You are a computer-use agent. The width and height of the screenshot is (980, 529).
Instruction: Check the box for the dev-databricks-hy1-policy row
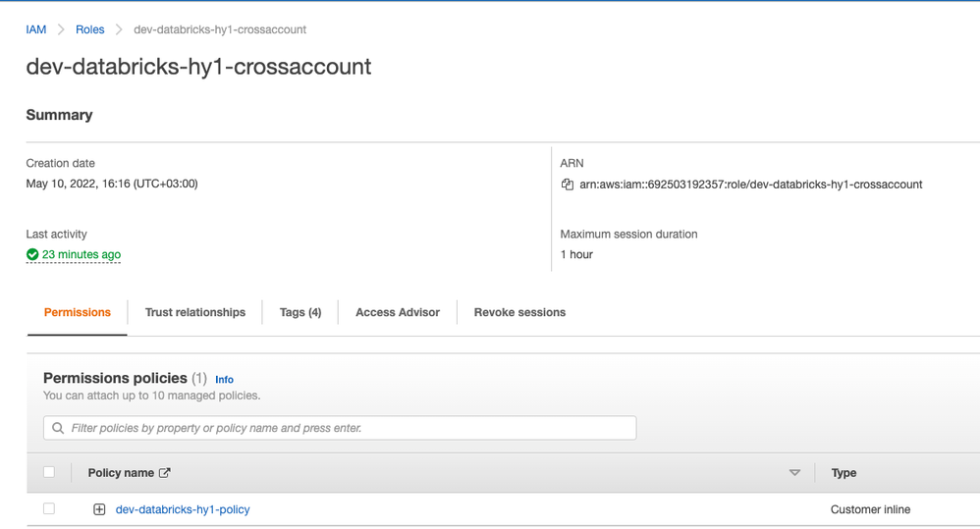pyautogui.click(x=49, y=509)
